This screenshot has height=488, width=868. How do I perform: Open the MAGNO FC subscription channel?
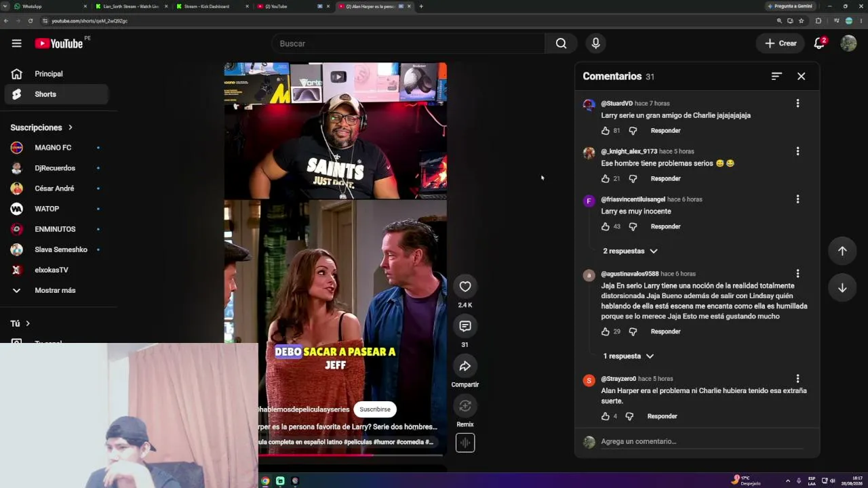click(x=55, y=148)
